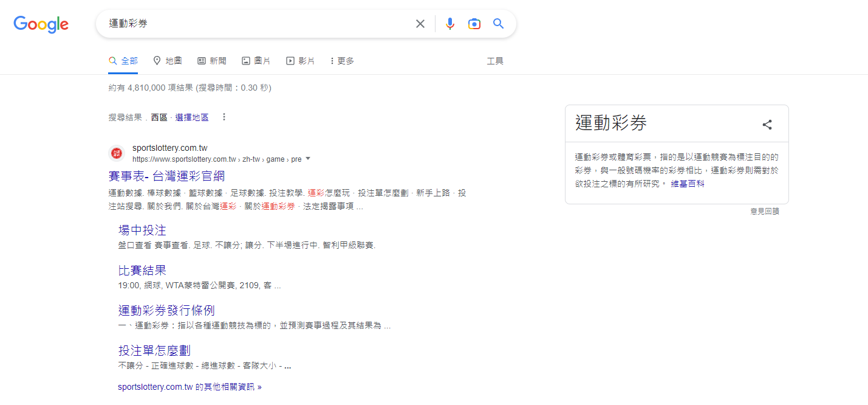
Task: Open three-dot options beside 選擇地區
Action: click(x=224, y=117)
